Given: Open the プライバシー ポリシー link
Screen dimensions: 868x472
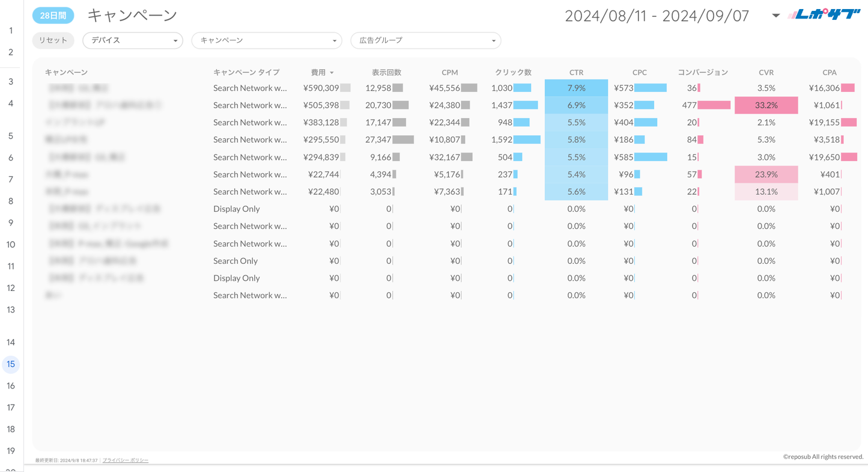Looking at the screenshot, I should pyautogui.click(x=125, y=460).
